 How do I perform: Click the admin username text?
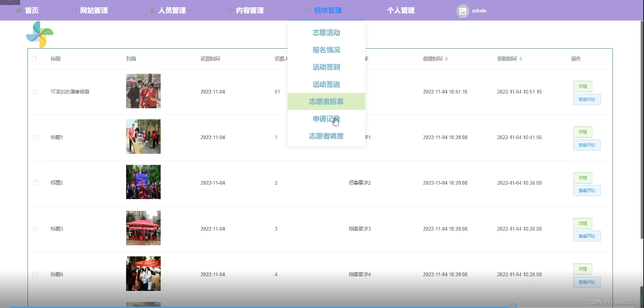[479, 11]
